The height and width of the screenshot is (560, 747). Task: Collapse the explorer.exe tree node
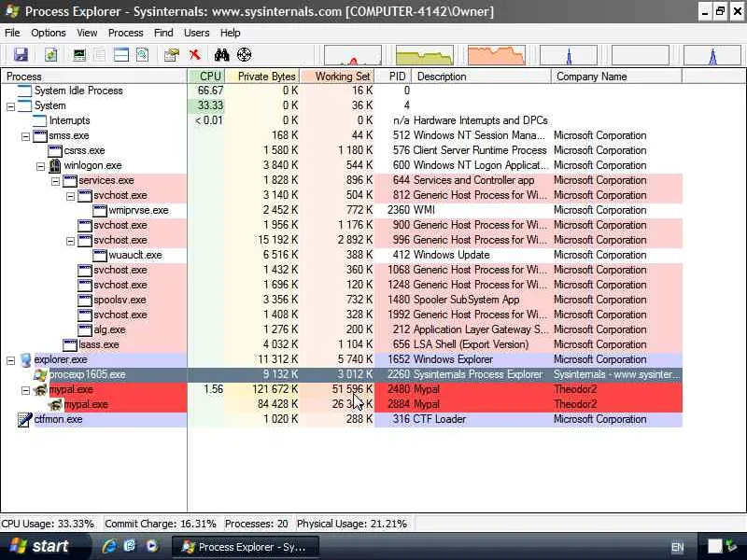click(x=10, y=361)
